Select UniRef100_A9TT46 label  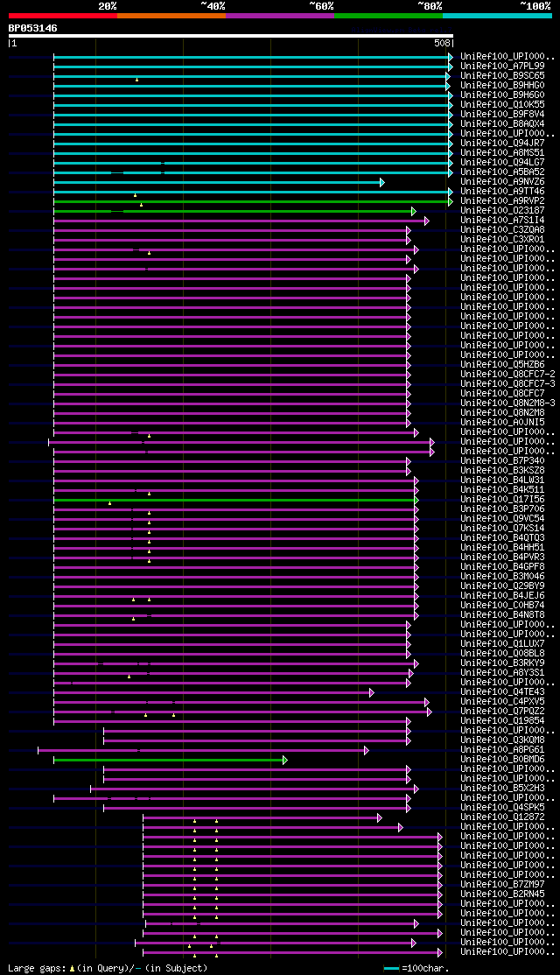click(x=502, y=192)
